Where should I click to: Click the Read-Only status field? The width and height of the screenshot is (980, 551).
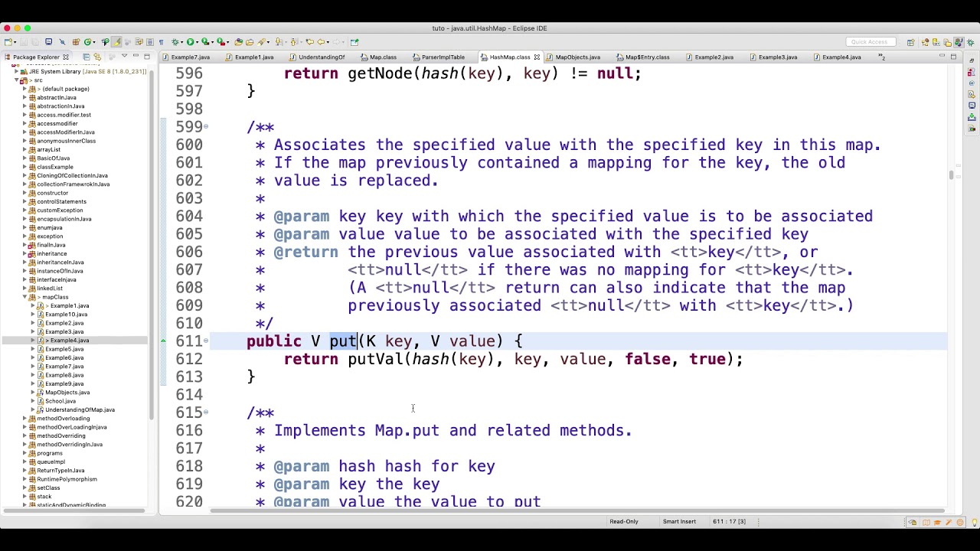tap(623, 522)
